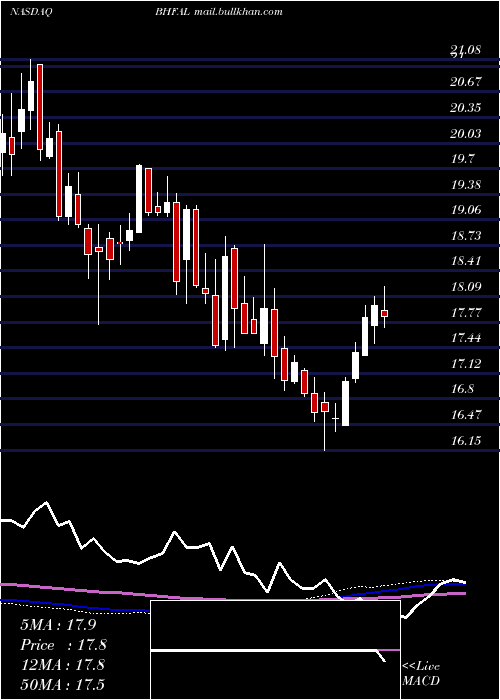Click the 19.06 price axis label
Viewport: 500px width, 700px height.
pyautogui.click(x=466, y=210)
